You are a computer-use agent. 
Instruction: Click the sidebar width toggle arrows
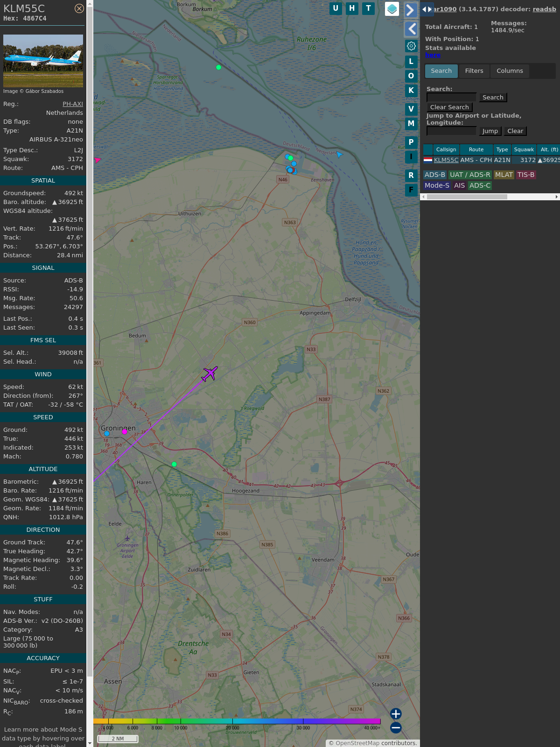427,9
